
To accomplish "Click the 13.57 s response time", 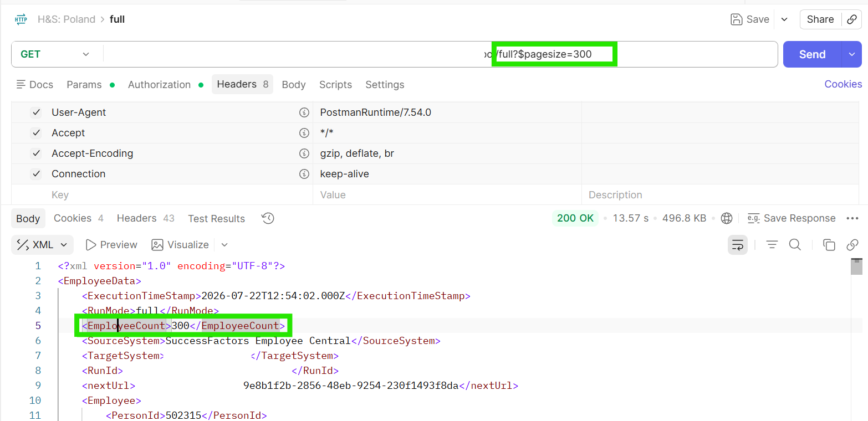I will coord(630,218).
